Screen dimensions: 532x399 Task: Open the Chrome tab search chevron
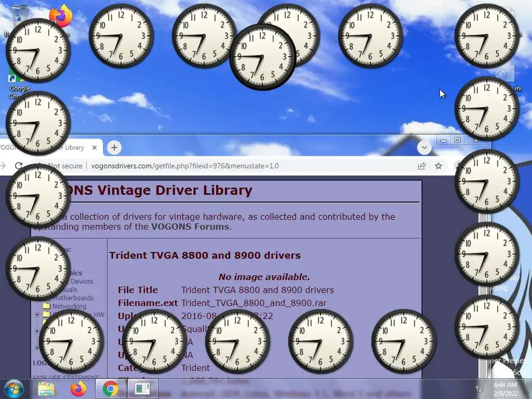coord(424,148)
